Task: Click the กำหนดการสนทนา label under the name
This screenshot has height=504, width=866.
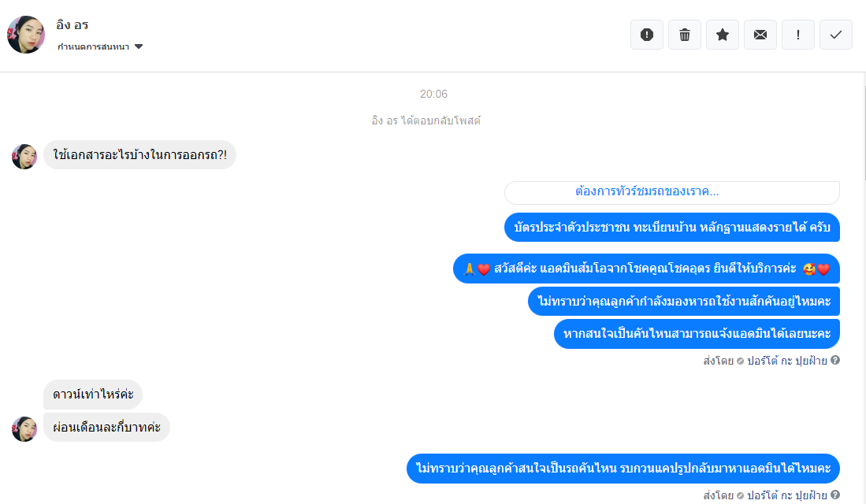Action: click(93, 47)
